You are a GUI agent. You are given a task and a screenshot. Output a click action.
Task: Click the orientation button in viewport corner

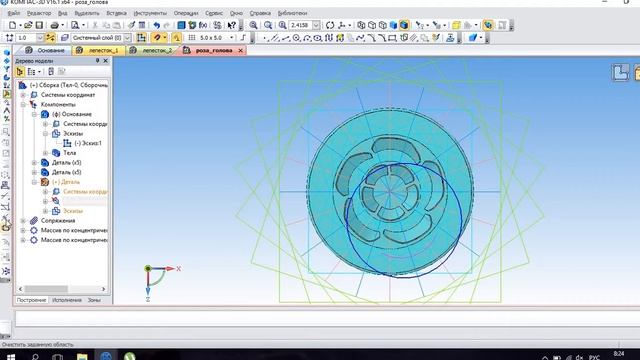point(620,73)
